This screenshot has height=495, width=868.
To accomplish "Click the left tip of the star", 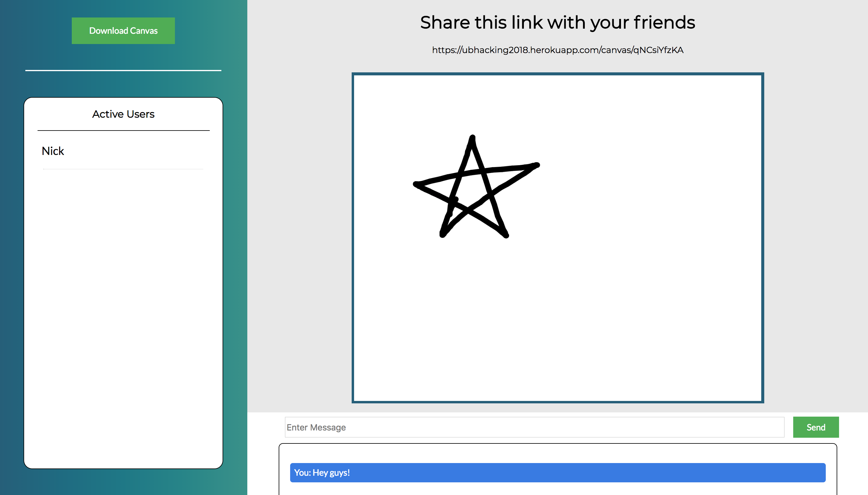I will (416, 184).
